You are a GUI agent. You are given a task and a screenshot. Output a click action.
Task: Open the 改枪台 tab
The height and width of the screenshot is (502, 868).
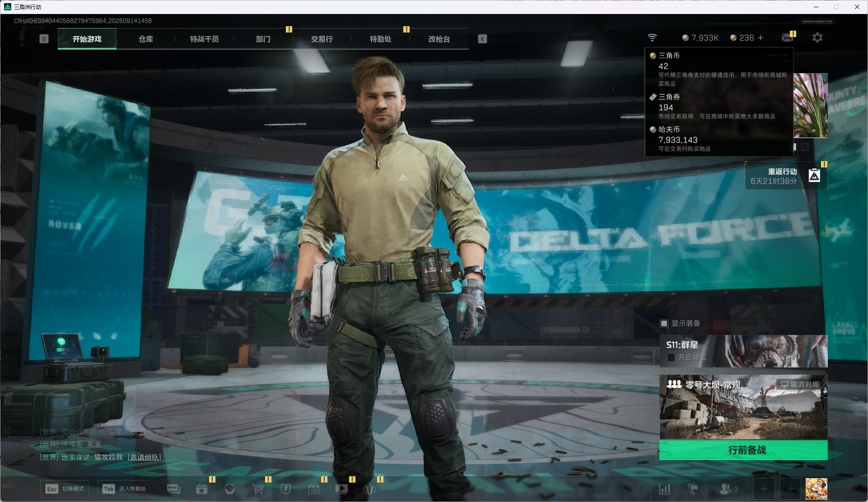(439, 39)
